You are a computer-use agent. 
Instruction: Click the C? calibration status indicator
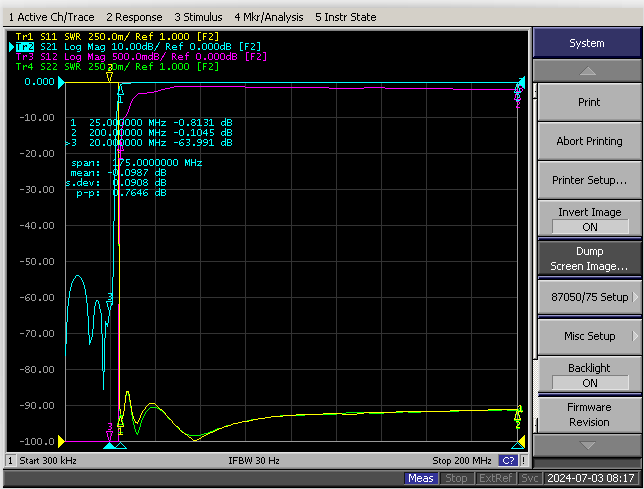508,461
